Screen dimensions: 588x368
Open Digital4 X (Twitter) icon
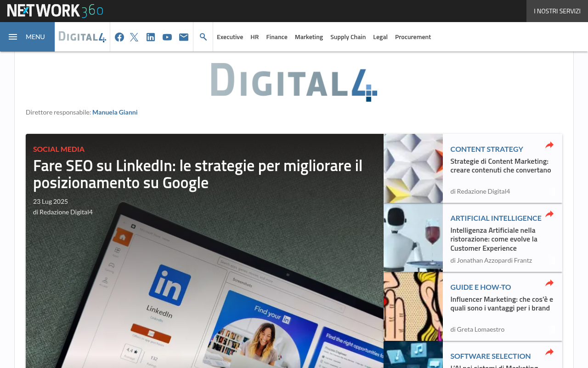[x=134, y=37]
